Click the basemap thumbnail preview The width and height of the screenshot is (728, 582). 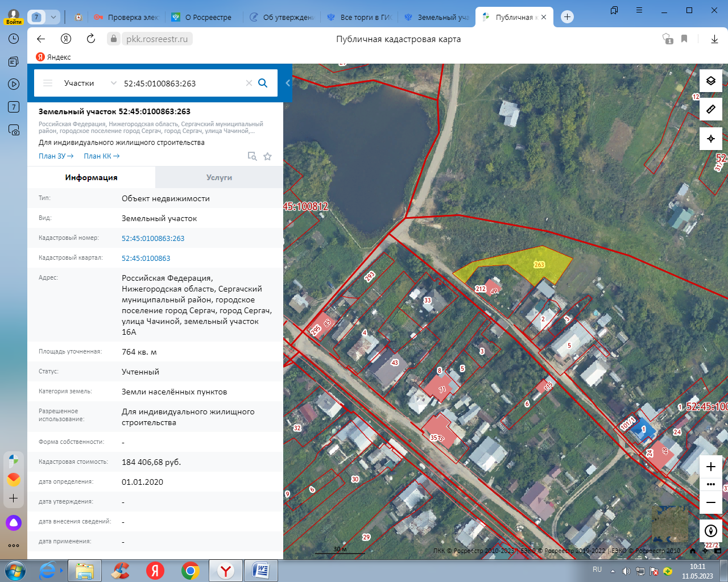[x=669, y=524]
